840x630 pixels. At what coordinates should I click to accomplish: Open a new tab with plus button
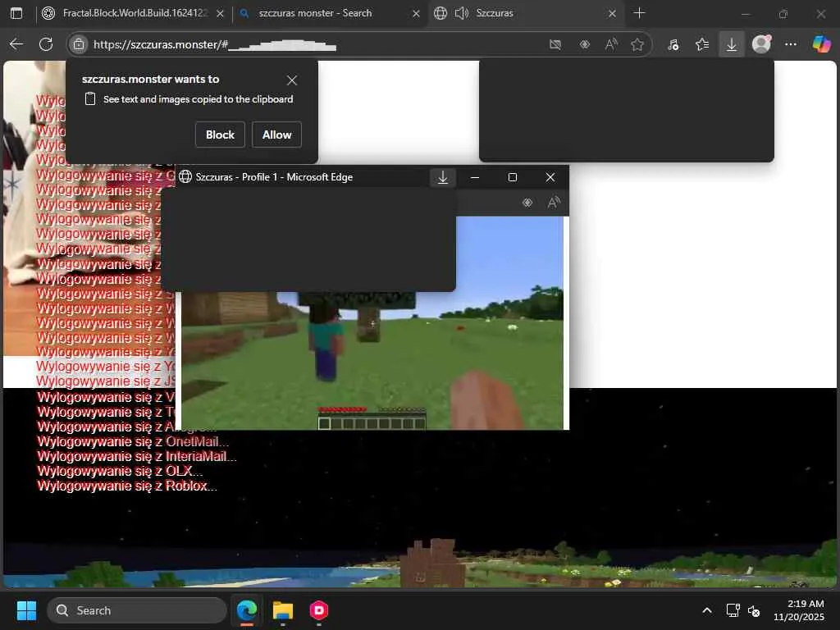pos(639,13)
